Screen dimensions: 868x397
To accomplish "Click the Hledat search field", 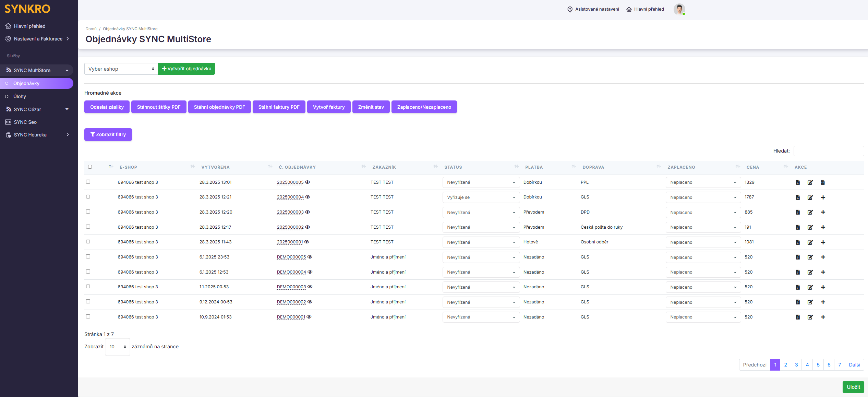I will pyautogui.click(x=828, y=151).
